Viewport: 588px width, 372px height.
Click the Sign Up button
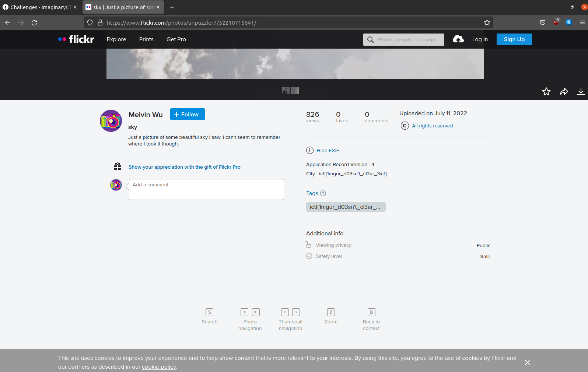[514, 39]
